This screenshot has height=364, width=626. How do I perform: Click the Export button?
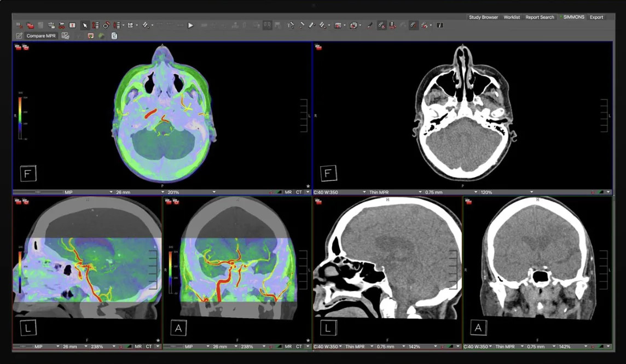click(596, 17)
